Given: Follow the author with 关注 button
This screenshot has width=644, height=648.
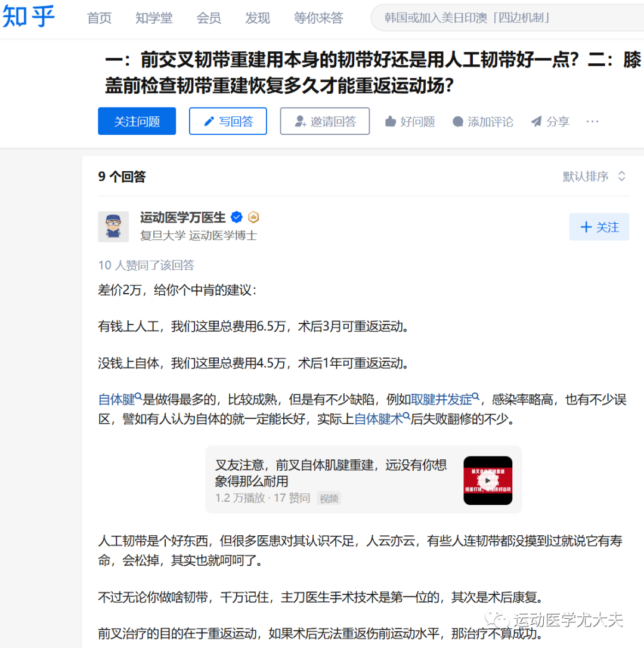Looking at the screenshot, I should [x=599, y=227].
